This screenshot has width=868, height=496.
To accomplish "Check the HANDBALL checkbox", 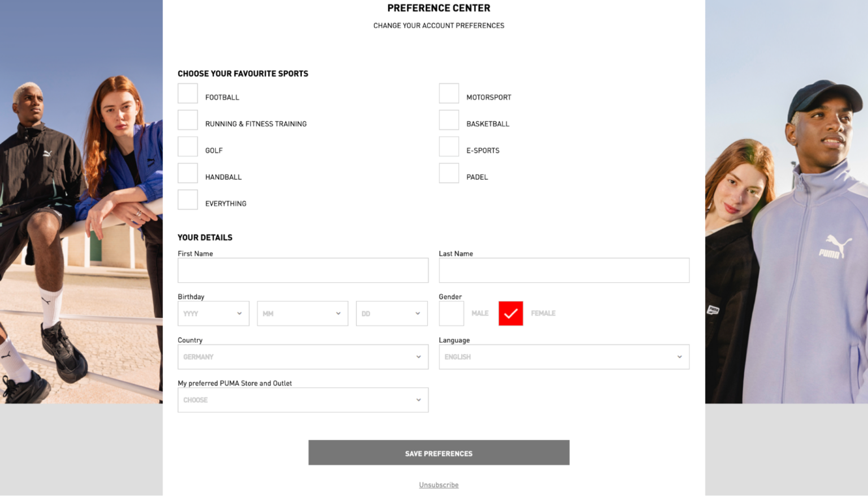I will (x=187, y=173).
